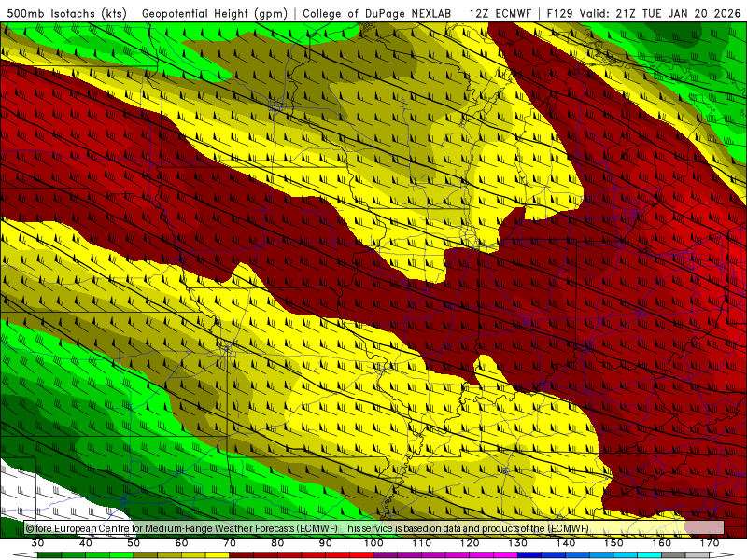The height and width of the screenshot is (560, 747).
Task: Click the '500mb Isotachs (kts)' title text
Action: 66,13
